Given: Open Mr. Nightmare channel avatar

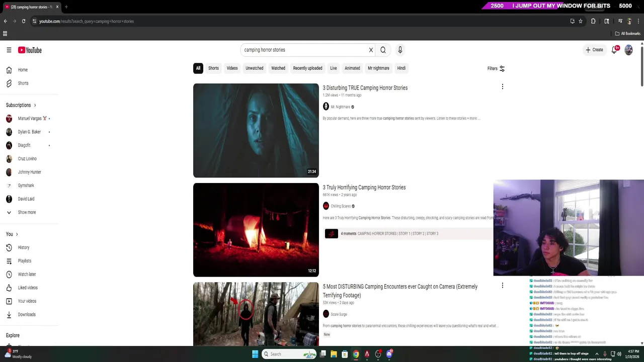Looking at the screenshot, I should click(x=326, y=107).
